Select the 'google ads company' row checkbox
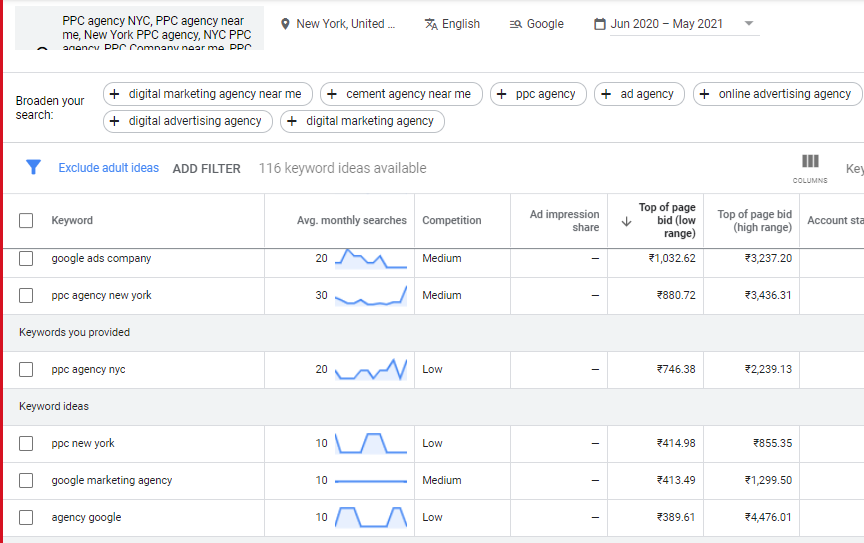The height and width of the screenshot is (543, 864). tap(27, 259)
